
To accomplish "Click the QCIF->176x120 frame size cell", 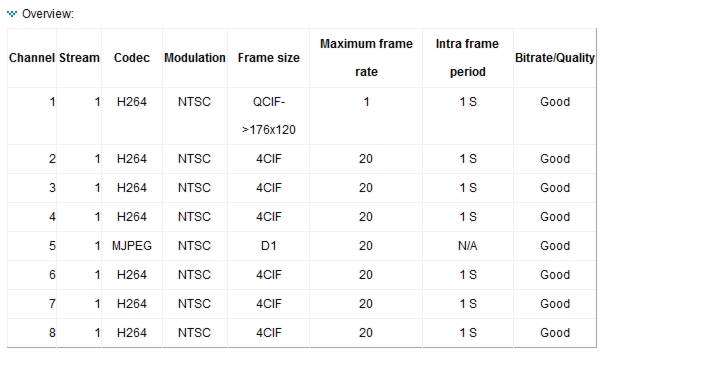I will point(268,116).
